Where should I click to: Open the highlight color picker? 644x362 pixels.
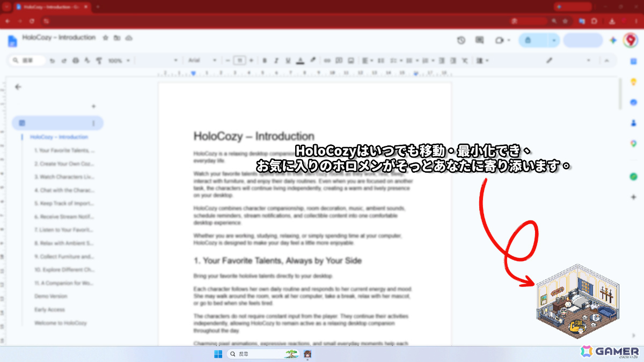[313, 61]
